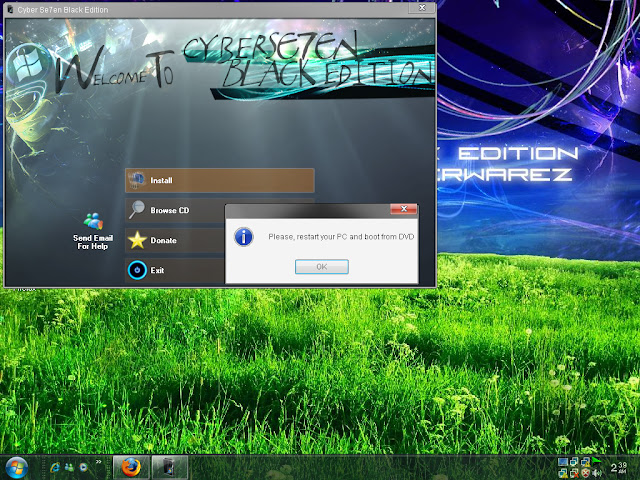Click the Donate star icon
640x480 pixels.
tap(137, 240)
